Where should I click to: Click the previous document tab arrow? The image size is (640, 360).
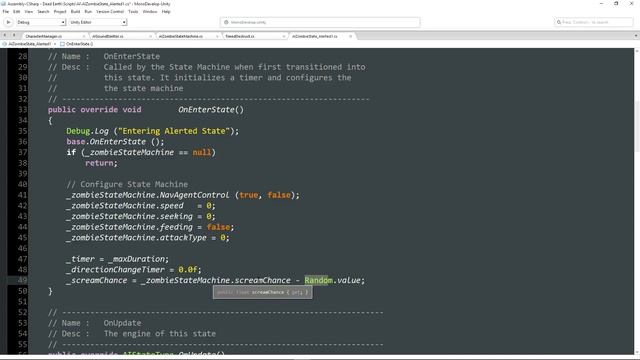[x=5, y=36]
